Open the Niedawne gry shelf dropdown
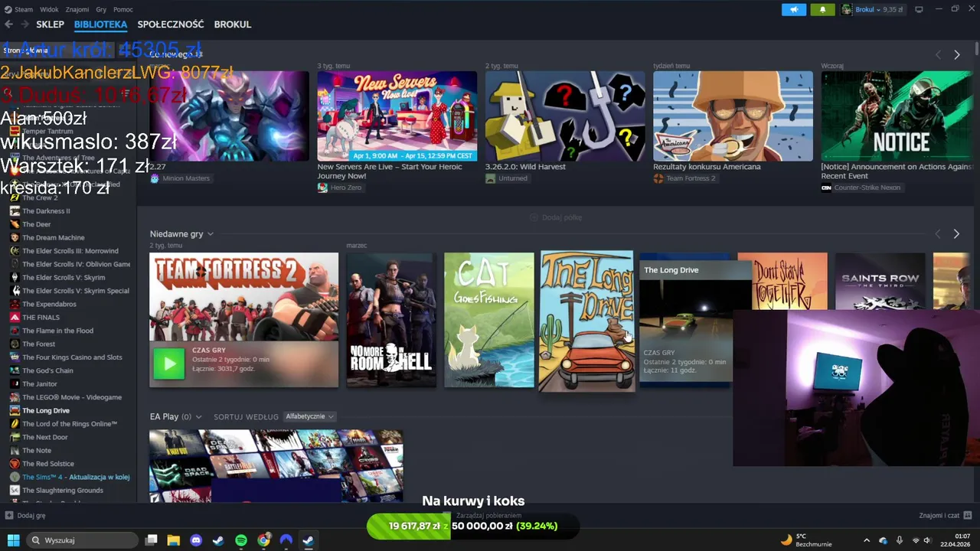 pos(210,234)
